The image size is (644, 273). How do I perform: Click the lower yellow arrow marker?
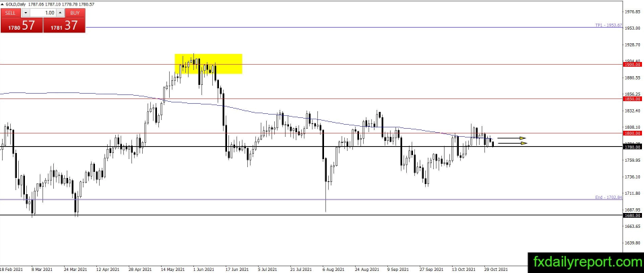(512, 143)
